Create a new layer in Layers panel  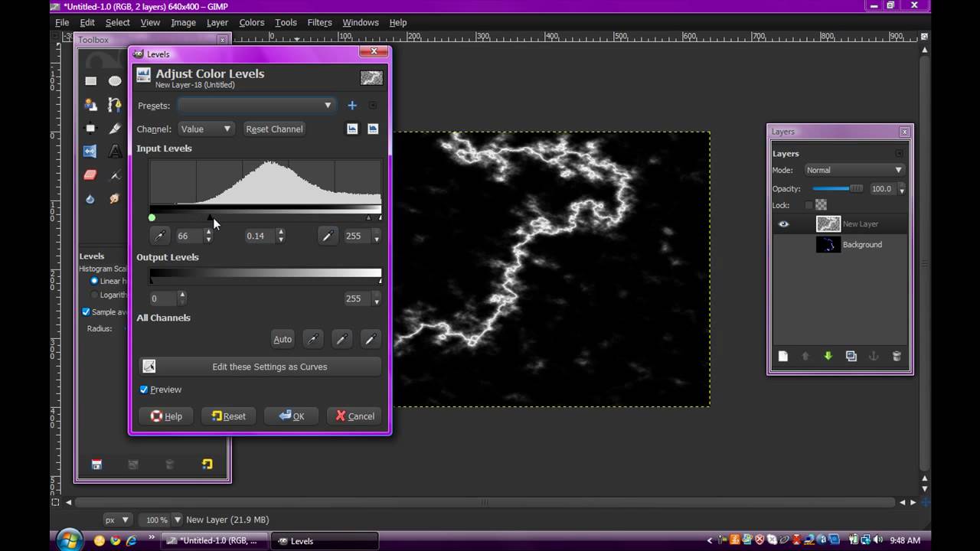(782, 356)
